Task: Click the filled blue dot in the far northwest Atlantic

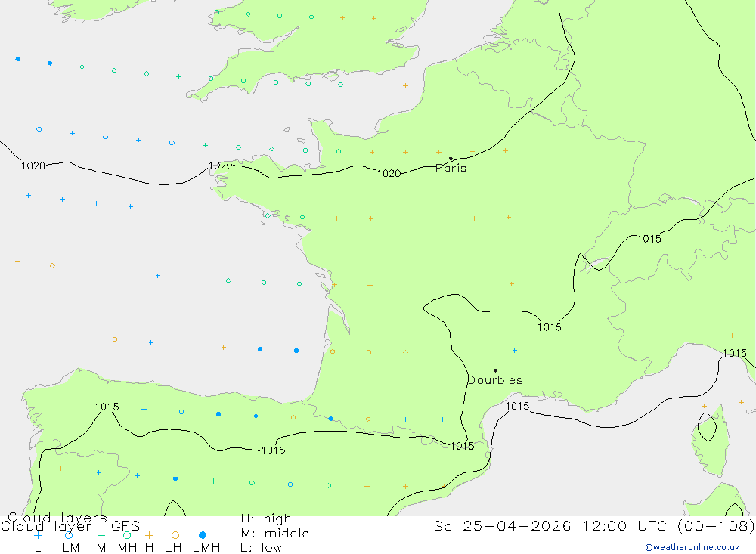Action: click(x=18, y=59)
